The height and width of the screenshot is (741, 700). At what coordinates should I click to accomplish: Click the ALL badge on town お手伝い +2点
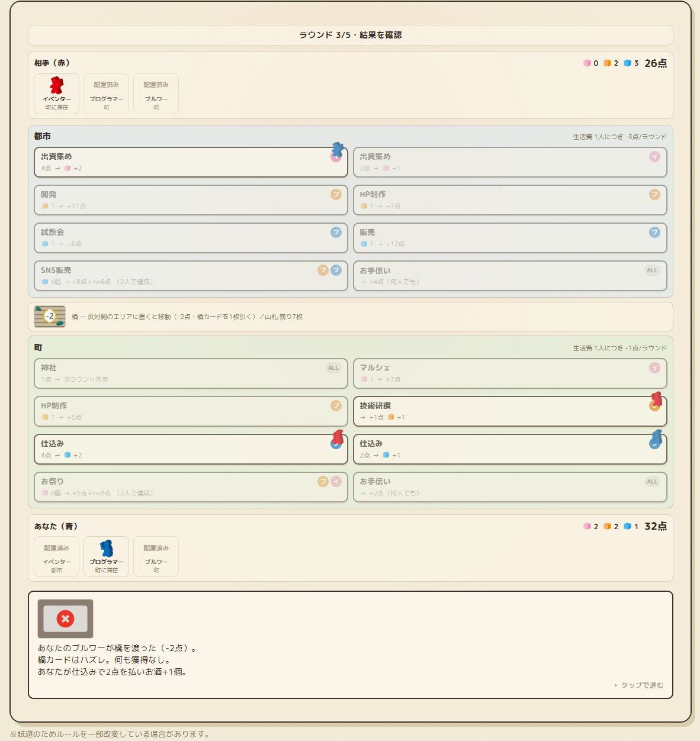click(652, 482)
